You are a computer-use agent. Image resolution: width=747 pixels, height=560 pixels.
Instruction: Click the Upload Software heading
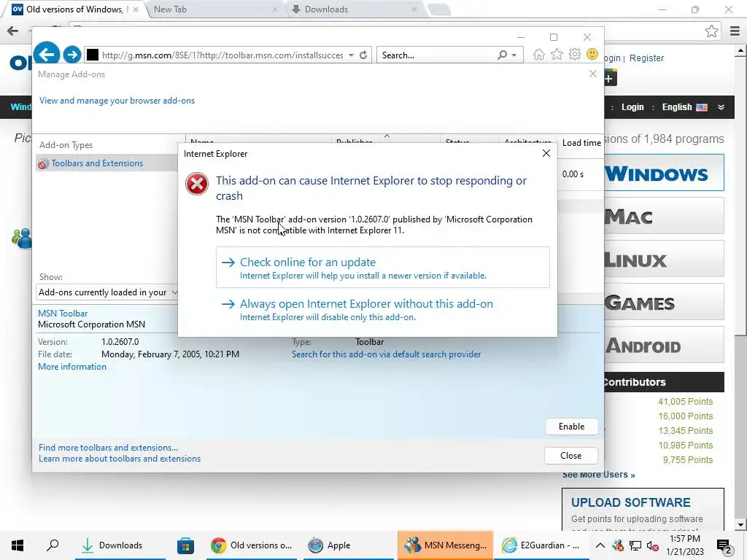pos(631,502)
